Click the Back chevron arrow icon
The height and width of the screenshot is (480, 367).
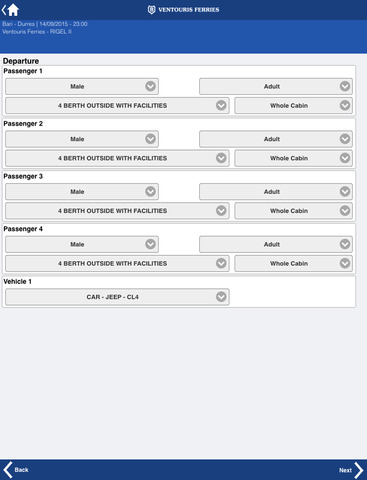[8, 470]
